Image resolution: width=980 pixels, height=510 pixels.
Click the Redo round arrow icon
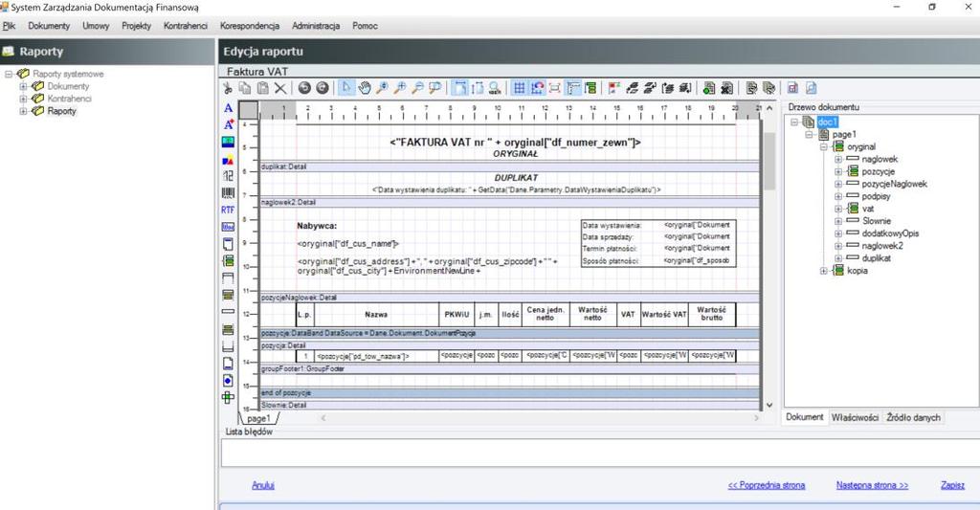click(322, 88)
